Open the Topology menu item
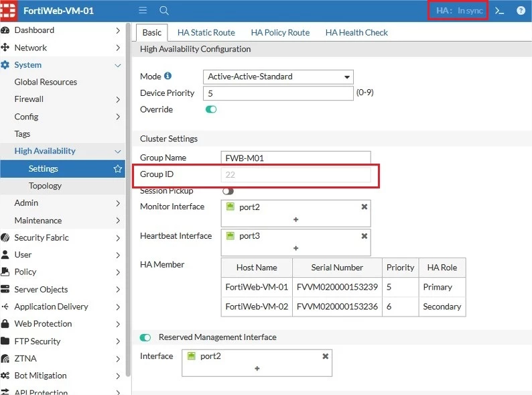Screen dimensions: 532x395 pyautogui.click(x=45, y=186)
